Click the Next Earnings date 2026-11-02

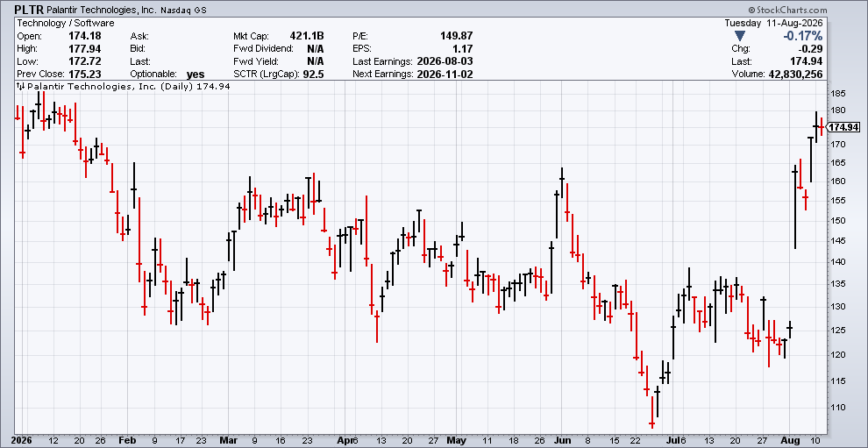444,75
